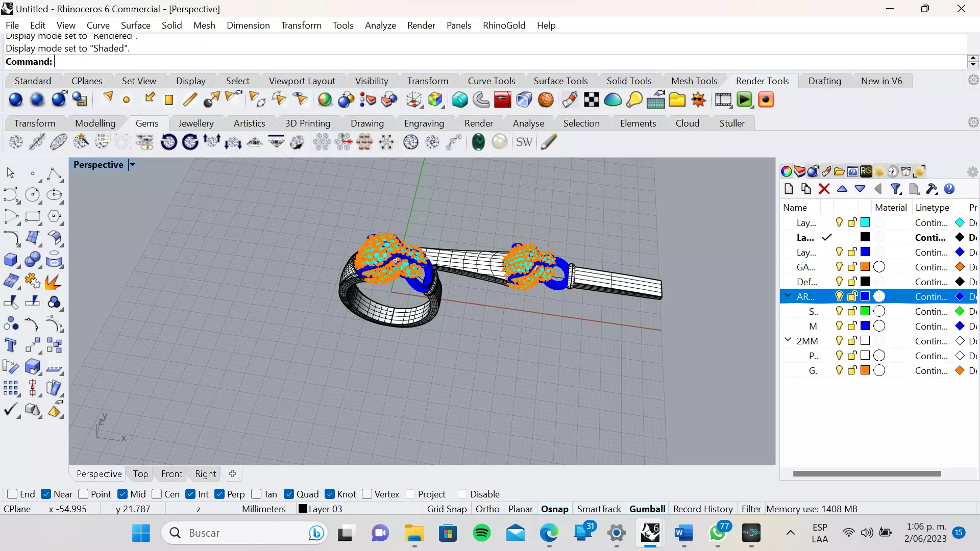Click the SW gem tool icon
Image resolution: width=980 pixels, height=551 pixels.
(x=524, y=142)
